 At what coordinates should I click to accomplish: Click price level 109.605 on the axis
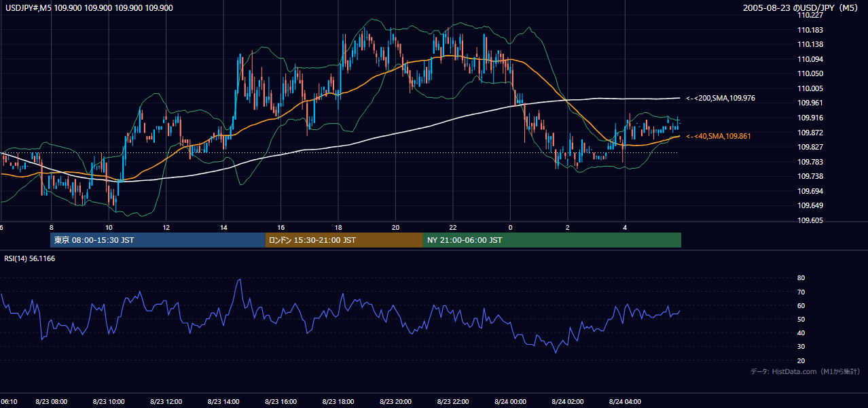click(x=809, y=220)
